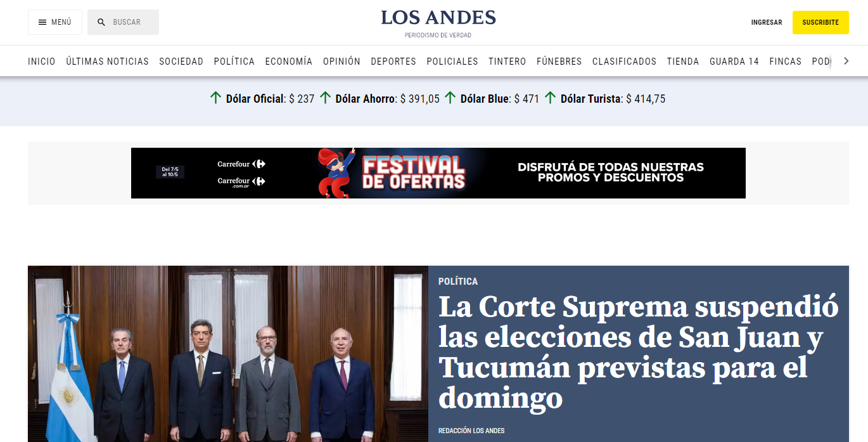The image size is (868, 442).
Task: Open the Clasificados section
Action: [624, 62]
